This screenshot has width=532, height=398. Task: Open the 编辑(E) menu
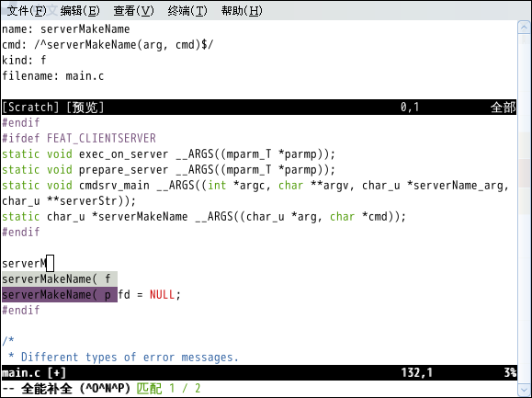[x=80, y=11]
